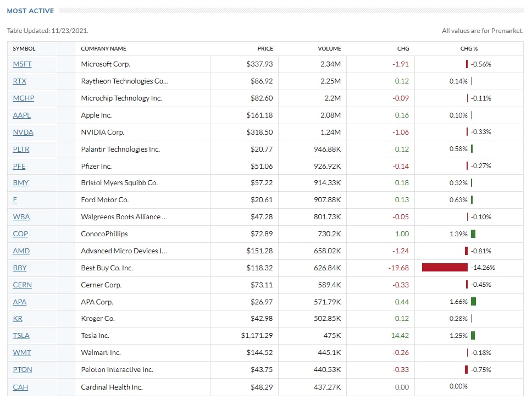Screen dimensions: 532x405
Task: Click the Cardinal Health Inc. name
Action: pyautogui.click(x=112, y=387)
